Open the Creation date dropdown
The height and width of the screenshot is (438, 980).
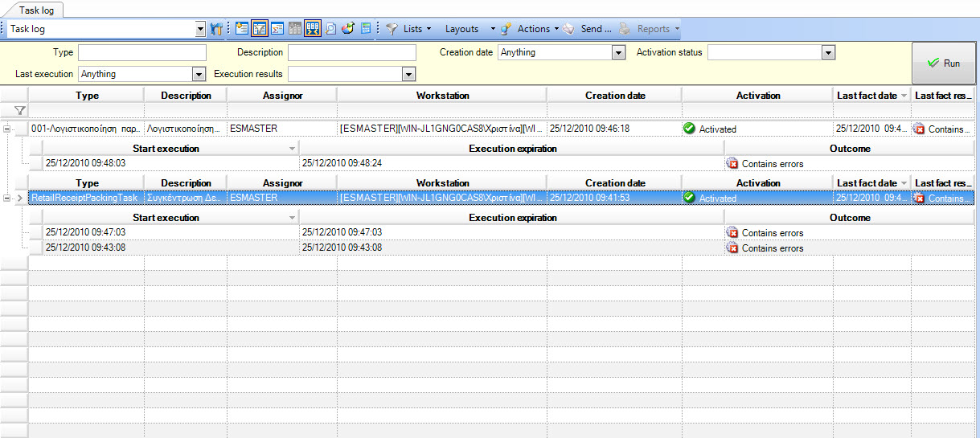point(618,52)
